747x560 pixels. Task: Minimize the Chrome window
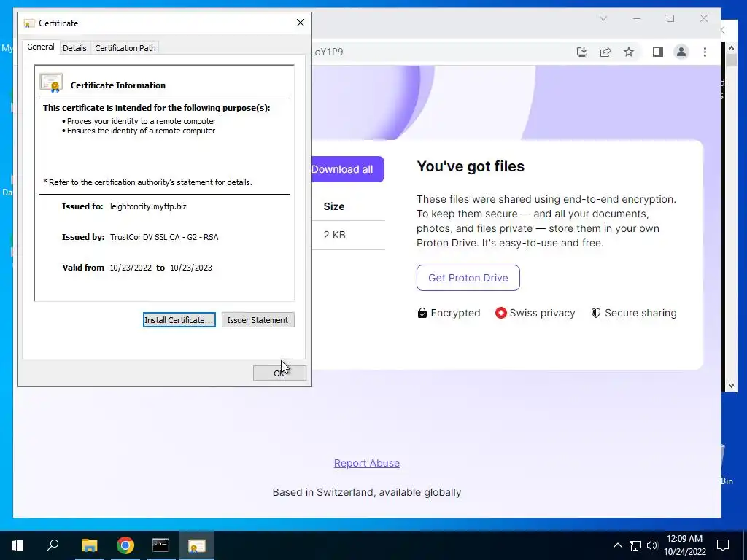[637, 18]
